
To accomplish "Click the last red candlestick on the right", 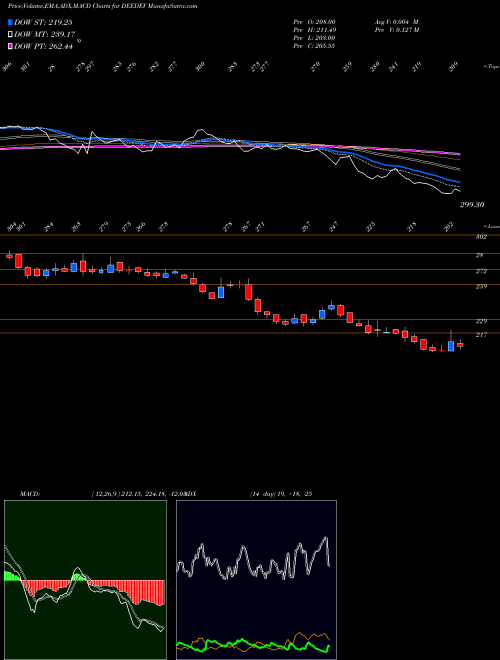I will 460,345.
